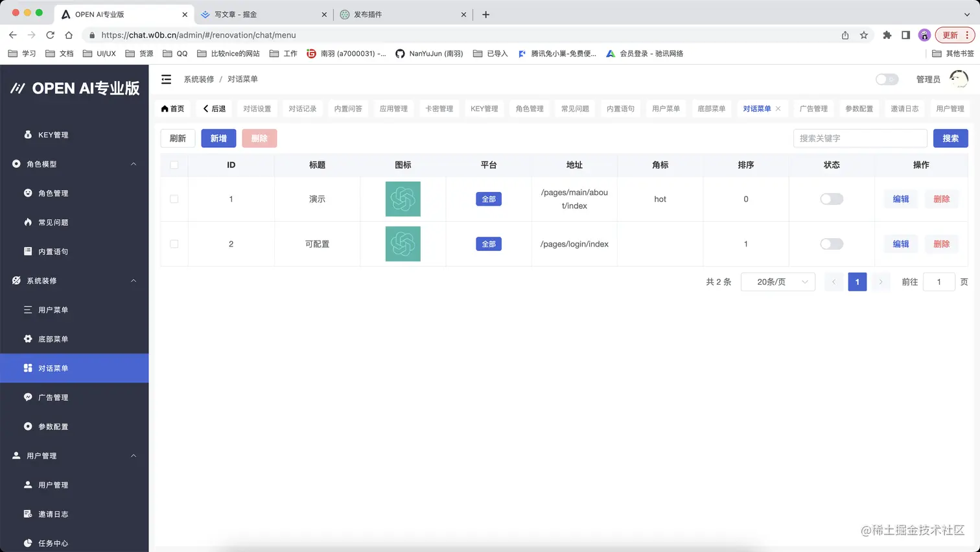Click the 新增 button to add an entry
Image resolution: width=980 pixels, height=552 pixels.
[x=218, y=138]
